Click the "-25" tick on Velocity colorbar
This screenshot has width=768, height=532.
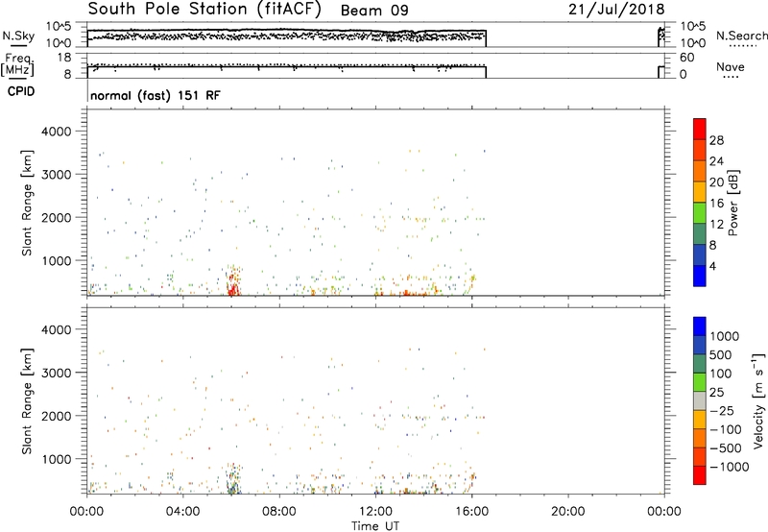point(722,410)
